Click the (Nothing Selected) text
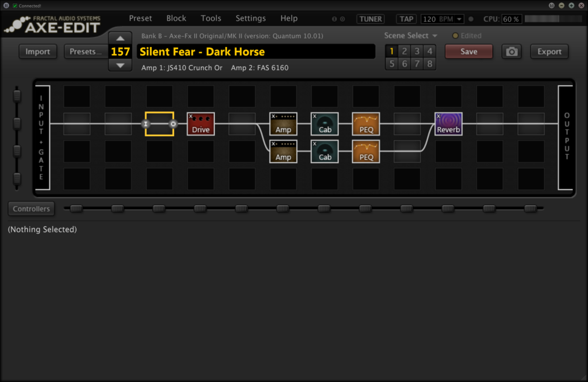The image size is (588, 382). [42, 229]
